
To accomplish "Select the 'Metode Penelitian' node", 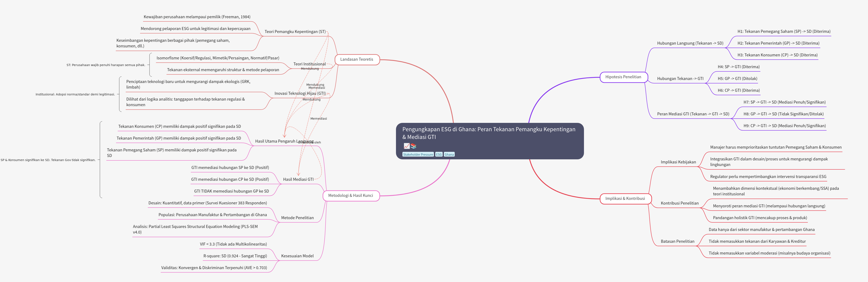I will tap(297, 218).
